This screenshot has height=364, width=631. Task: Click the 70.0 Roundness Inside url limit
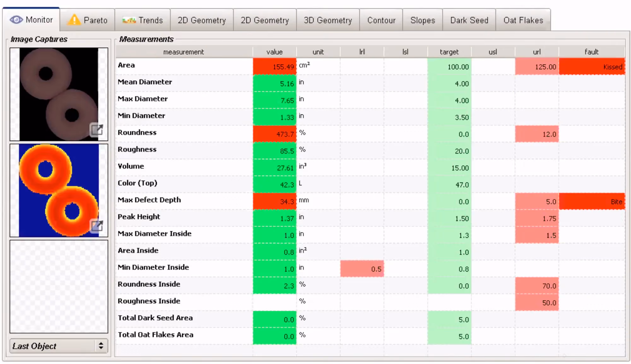[537, 286]
